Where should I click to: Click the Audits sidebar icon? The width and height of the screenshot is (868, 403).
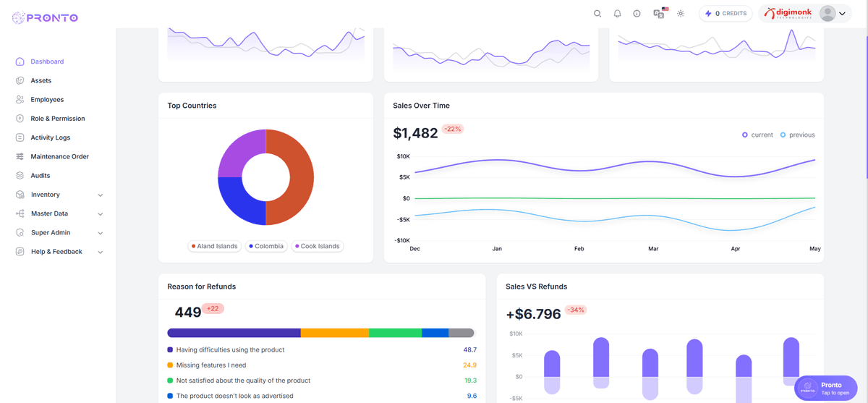point(20,176)
